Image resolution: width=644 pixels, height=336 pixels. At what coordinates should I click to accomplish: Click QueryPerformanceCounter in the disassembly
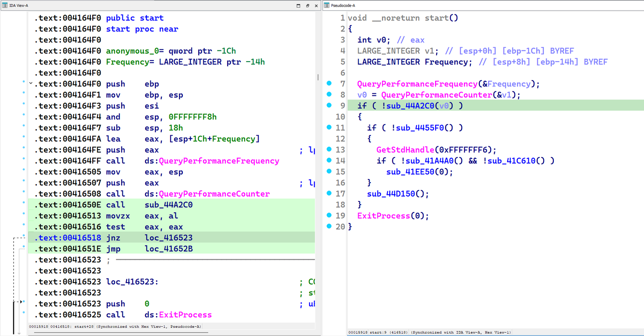(214, 194)
